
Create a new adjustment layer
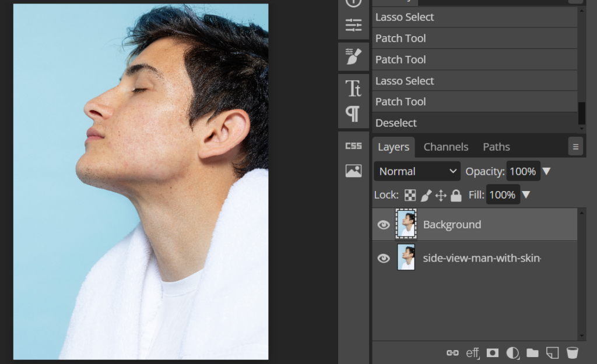click(512, 353)
